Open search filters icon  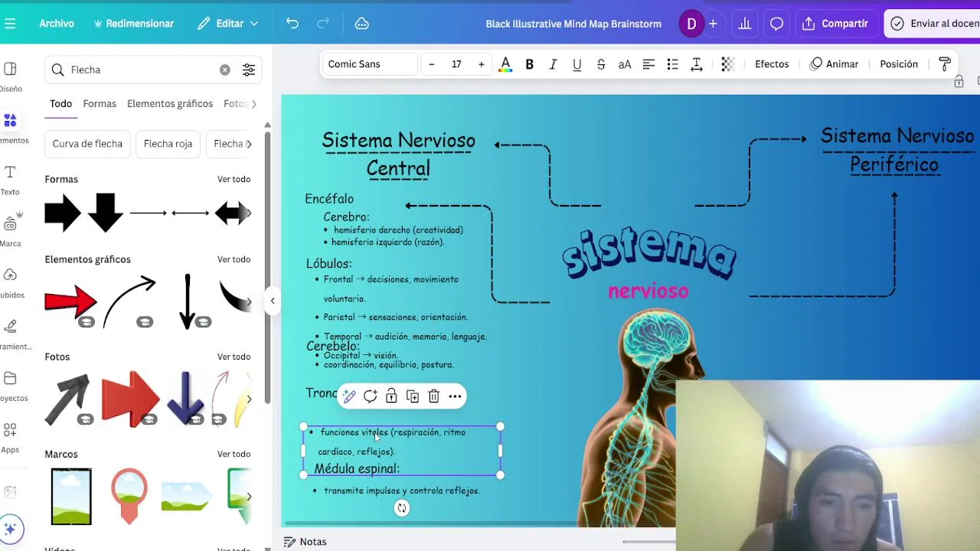click(x=249, y=70)
